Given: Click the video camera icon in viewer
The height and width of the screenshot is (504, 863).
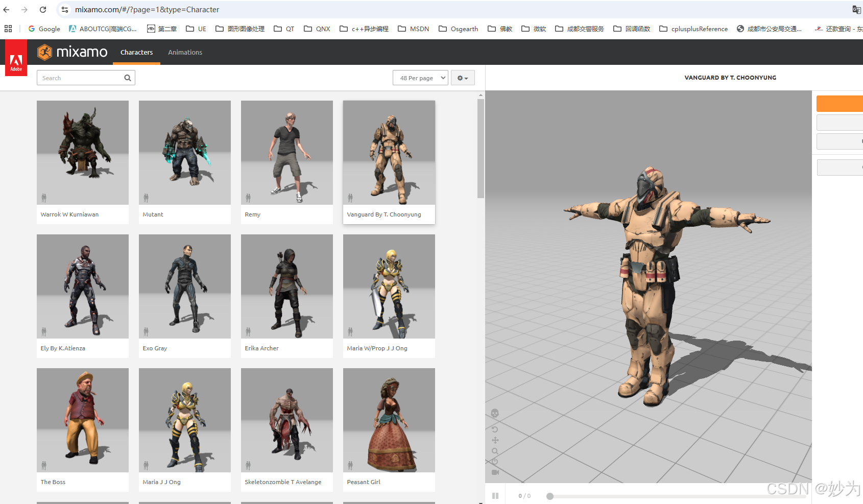Looking at the screenshot, I should pyautogui.click(x=495, y=472).
